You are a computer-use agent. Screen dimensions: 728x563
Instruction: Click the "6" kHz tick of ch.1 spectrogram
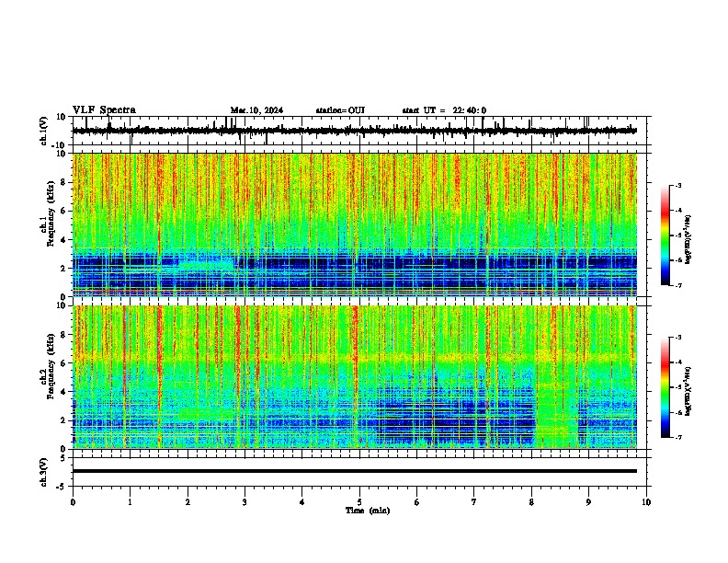click(63, 211)
